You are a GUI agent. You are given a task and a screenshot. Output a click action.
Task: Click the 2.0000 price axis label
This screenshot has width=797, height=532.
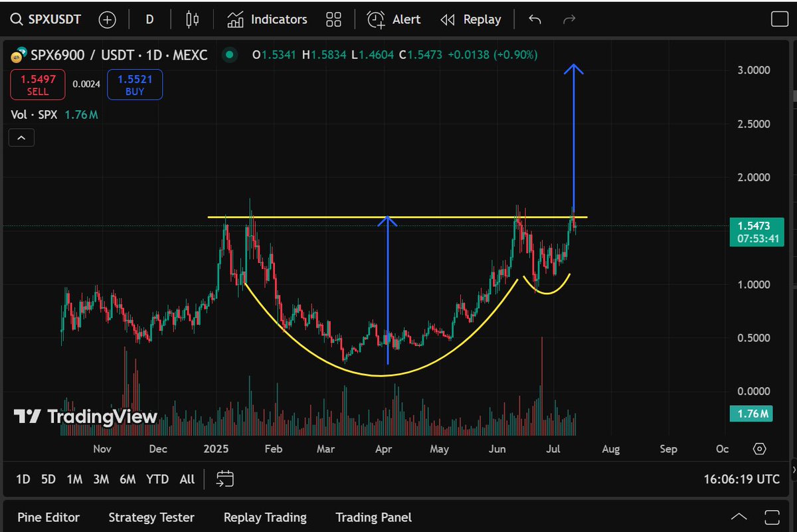click(x=755, y=177)
